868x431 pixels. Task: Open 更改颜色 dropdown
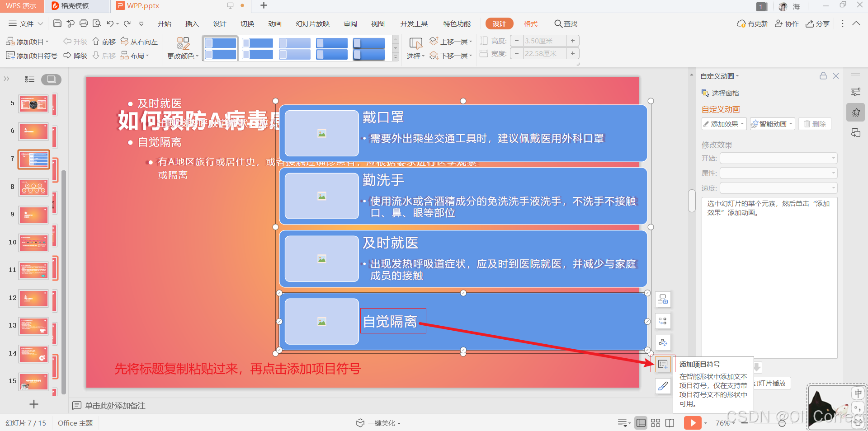(x=183, y=48)
